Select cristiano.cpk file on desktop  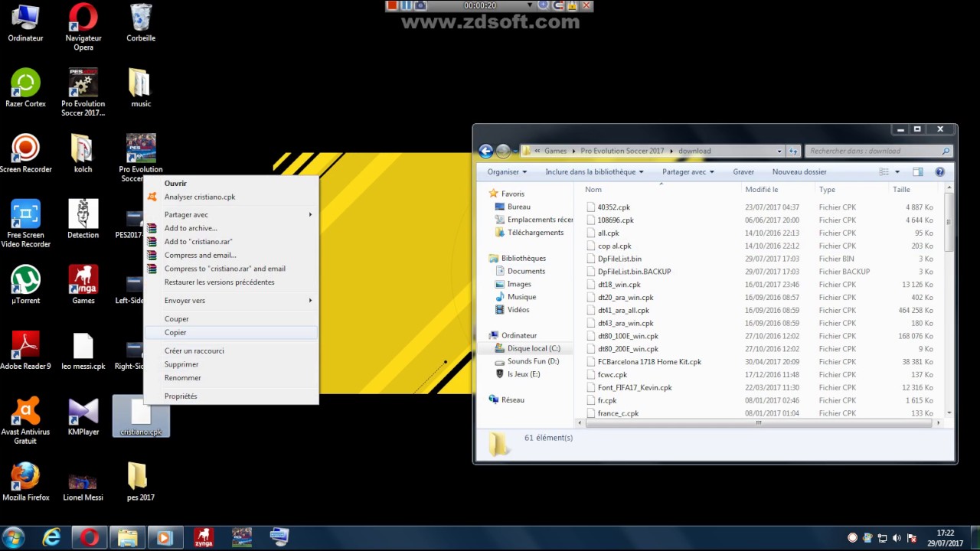click(x=141, y=417)
